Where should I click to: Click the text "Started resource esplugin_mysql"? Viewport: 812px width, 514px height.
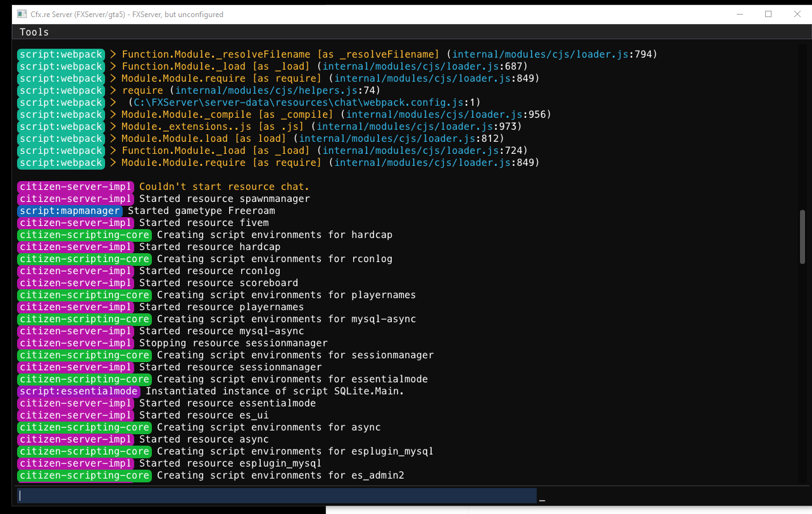[x=230, y=463]
